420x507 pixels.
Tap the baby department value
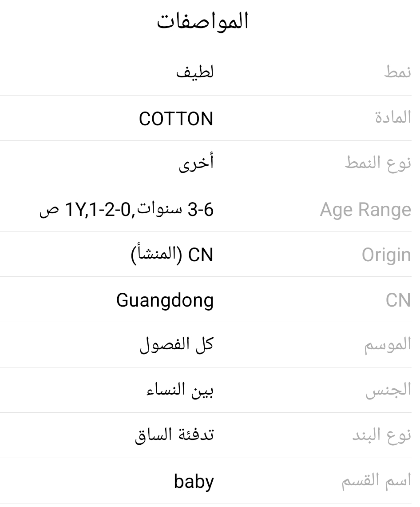pyautogui.click(x=194, y=482)
